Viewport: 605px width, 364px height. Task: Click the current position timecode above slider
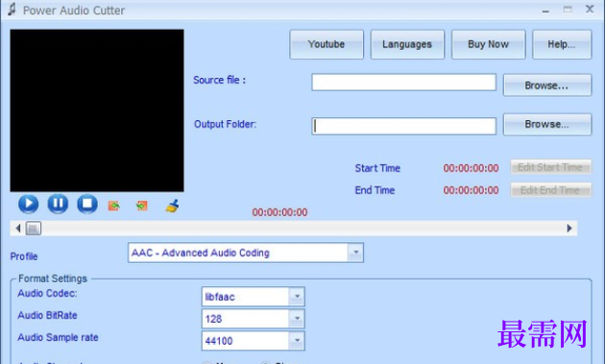pyautogui.click(x=279, y=212)
